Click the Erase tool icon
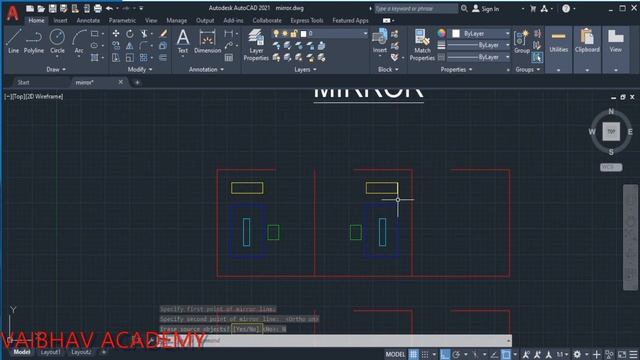This screenshot has width=640, height=360. (x=163, y=34)
